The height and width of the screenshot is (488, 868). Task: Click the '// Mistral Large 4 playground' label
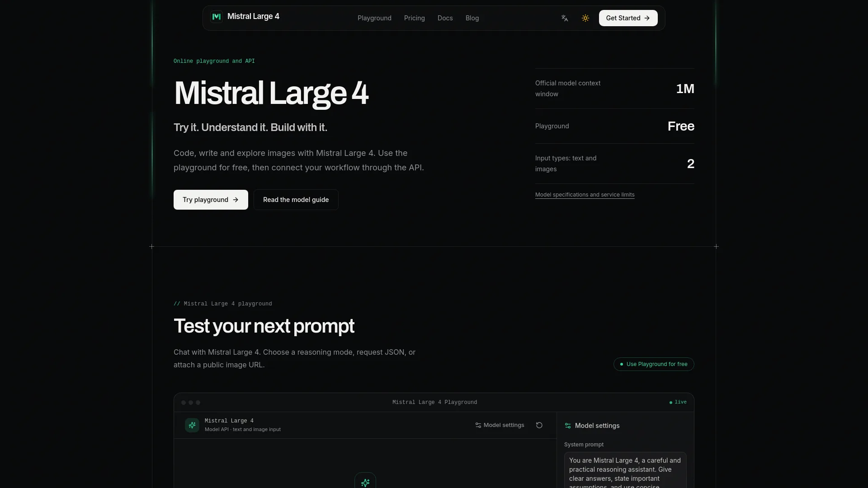coord(223,304)
